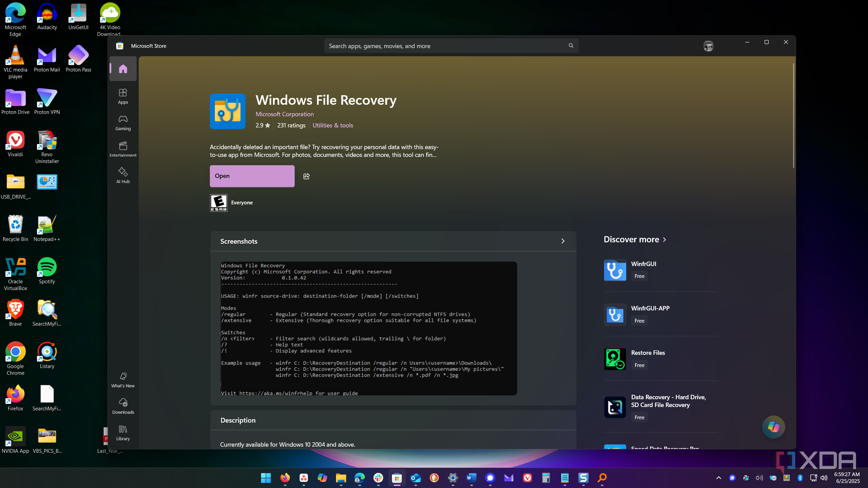Click the page vertical scrollbar
This screenshot has width=868, height=488.
click(x=793, y=115)
